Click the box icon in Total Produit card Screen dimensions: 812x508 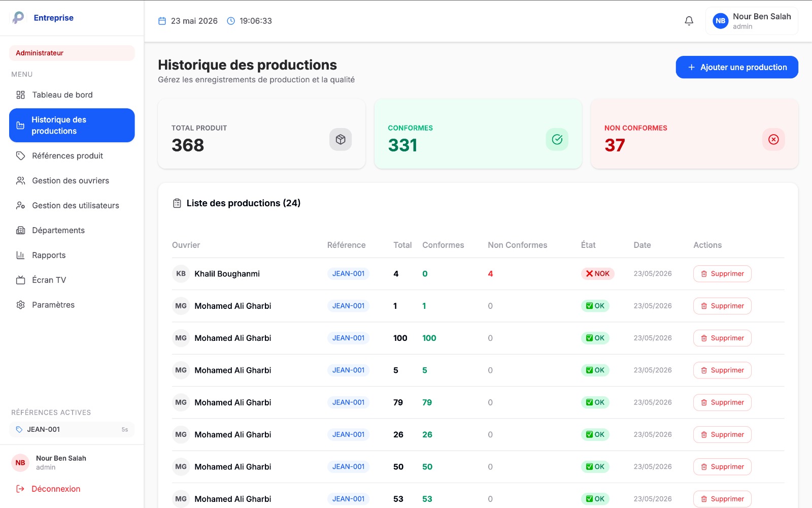[341, 139]
